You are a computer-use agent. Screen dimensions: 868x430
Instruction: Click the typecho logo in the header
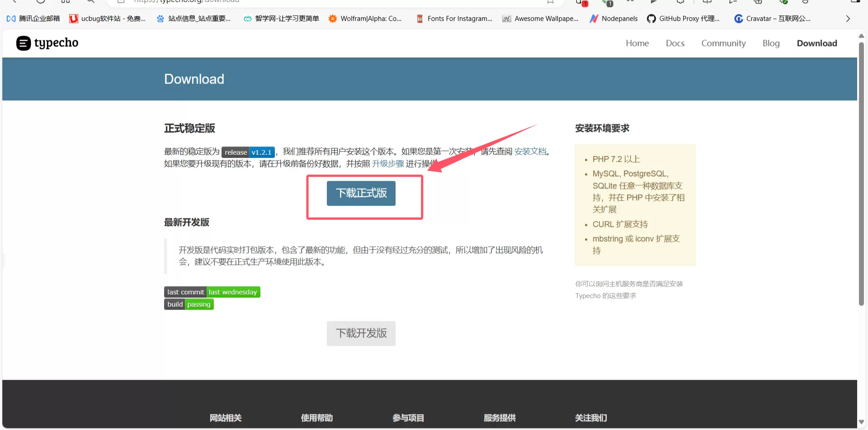coord(47,43)
